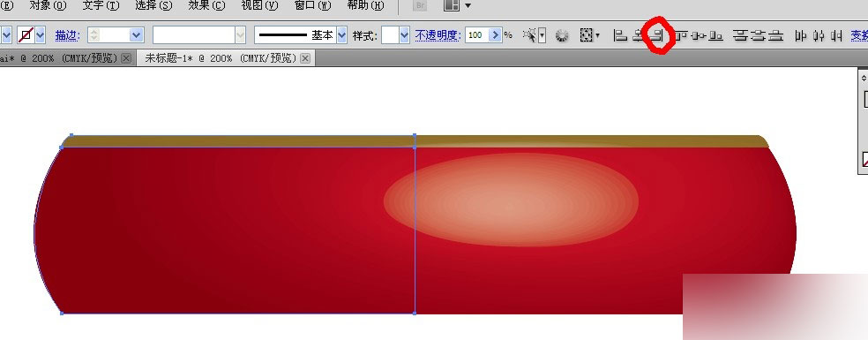Click the 样式 graphic style swatch

390,35
